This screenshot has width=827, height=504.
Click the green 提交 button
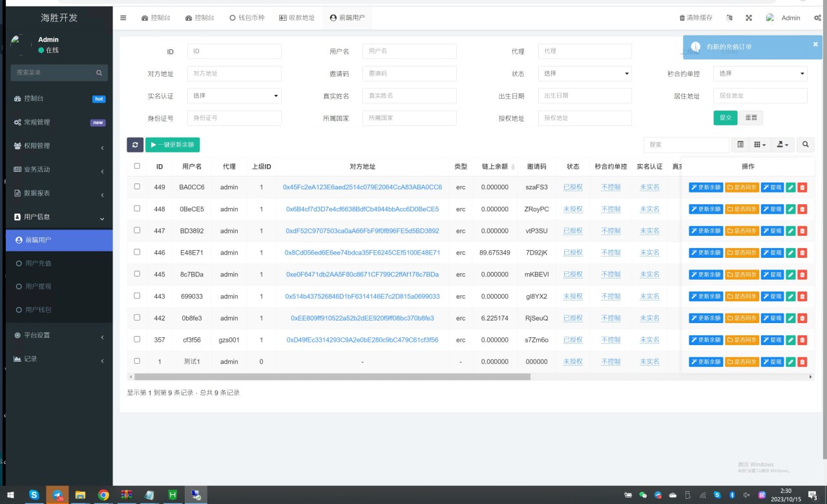click(725, 118)
